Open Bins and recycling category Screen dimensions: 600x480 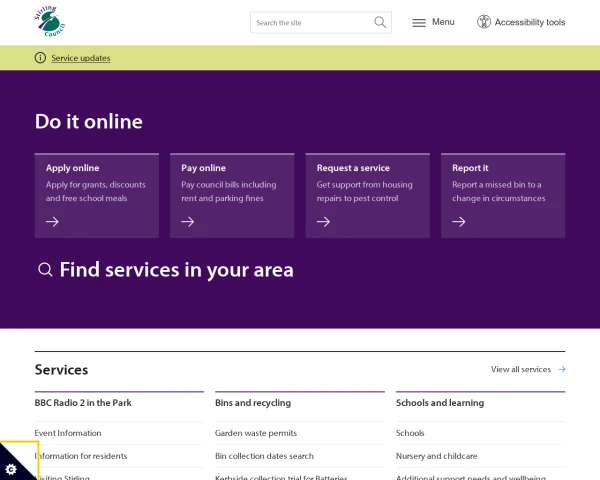point(253,403)
